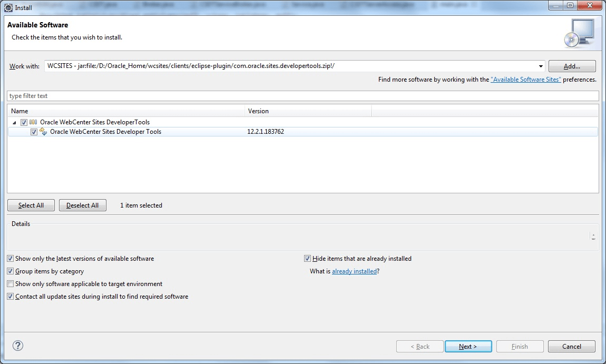Click the Deselect All button
Image resolution: width=606 pixels, height=364 pixels.
(82, 205)
